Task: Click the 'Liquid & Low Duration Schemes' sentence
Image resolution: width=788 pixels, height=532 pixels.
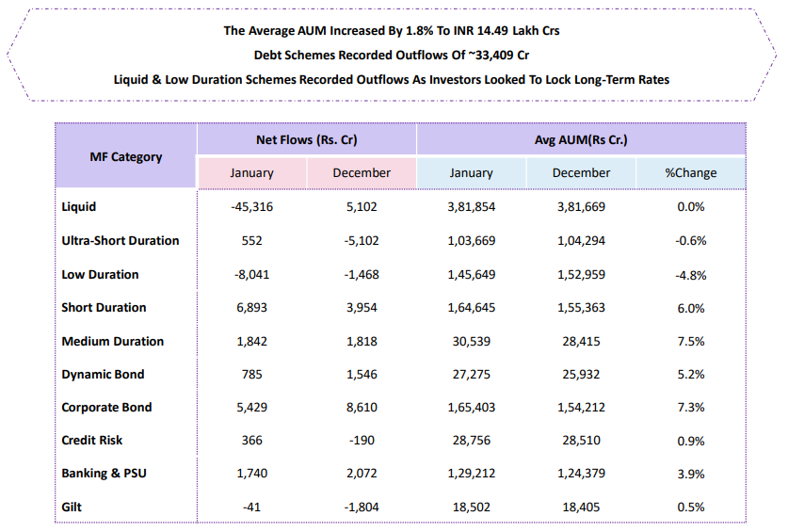Action: point(392,79)
